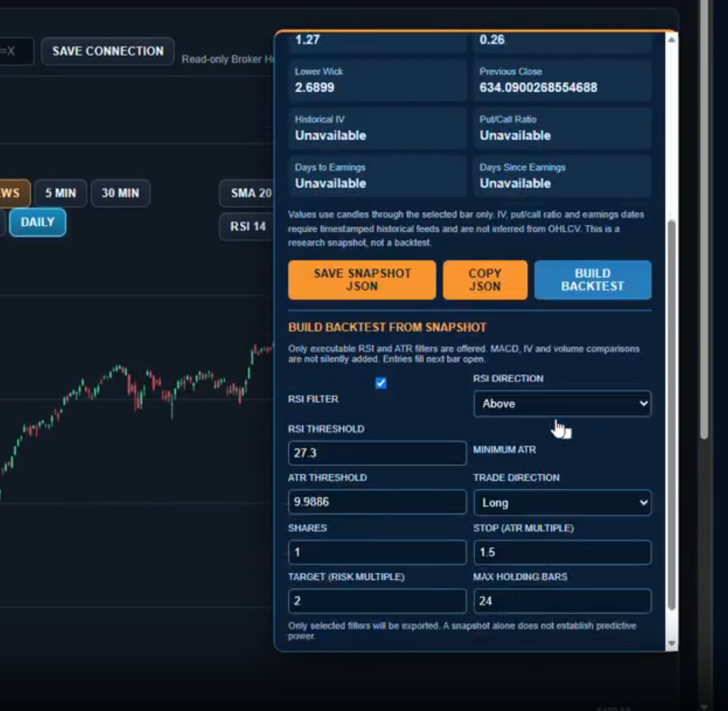This screenshot has width=728, height=711.
Task: Uncheck the RSI FILTER checkbox
Action: [x=381, y=383]
